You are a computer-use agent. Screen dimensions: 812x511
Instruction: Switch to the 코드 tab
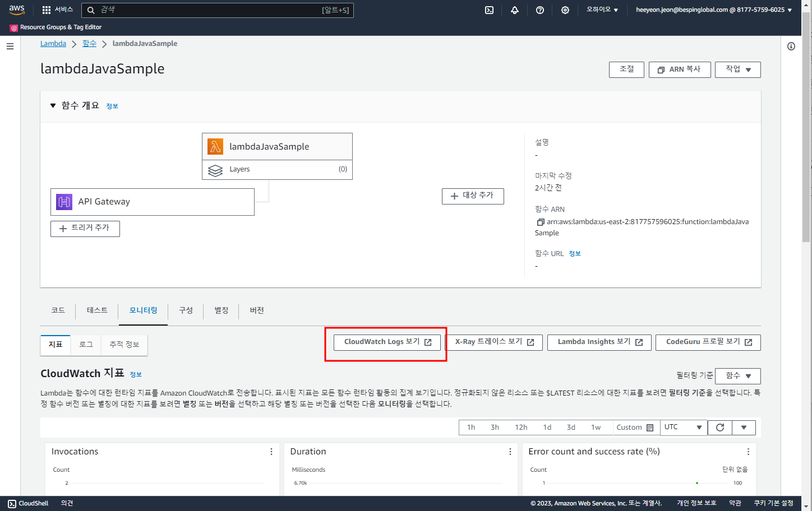click(58, 310)
